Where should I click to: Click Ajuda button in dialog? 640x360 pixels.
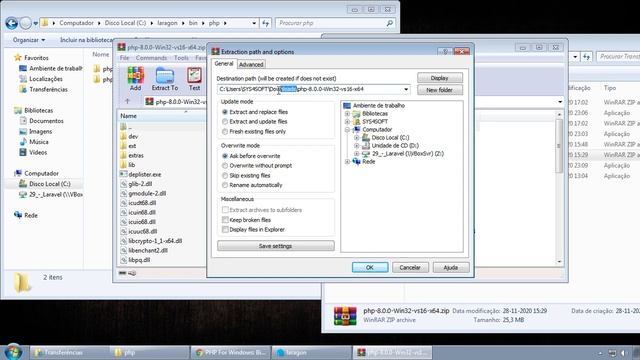(451, 267)
